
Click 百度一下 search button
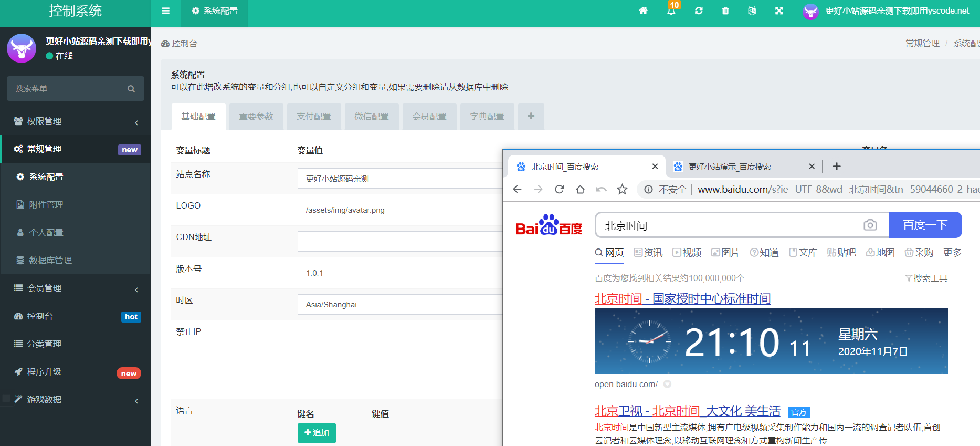925,225
